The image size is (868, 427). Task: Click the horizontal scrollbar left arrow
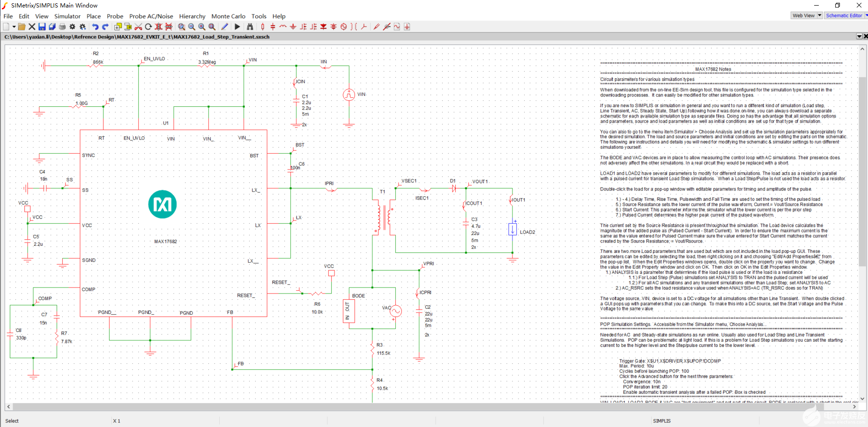coord(8,406)
